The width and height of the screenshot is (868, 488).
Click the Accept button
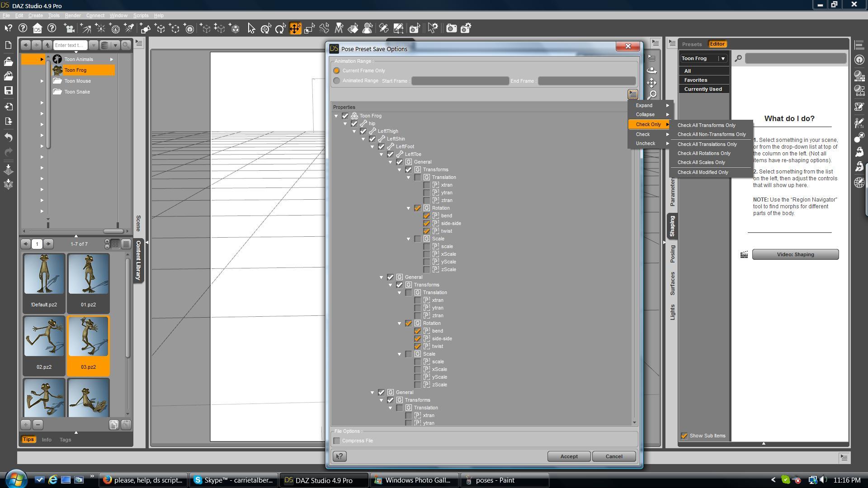[569, 456]
